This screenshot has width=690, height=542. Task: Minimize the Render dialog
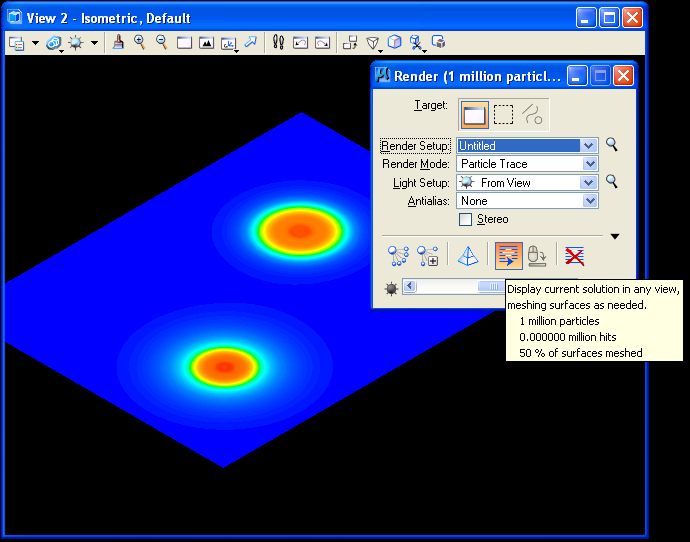click(577, 76)
